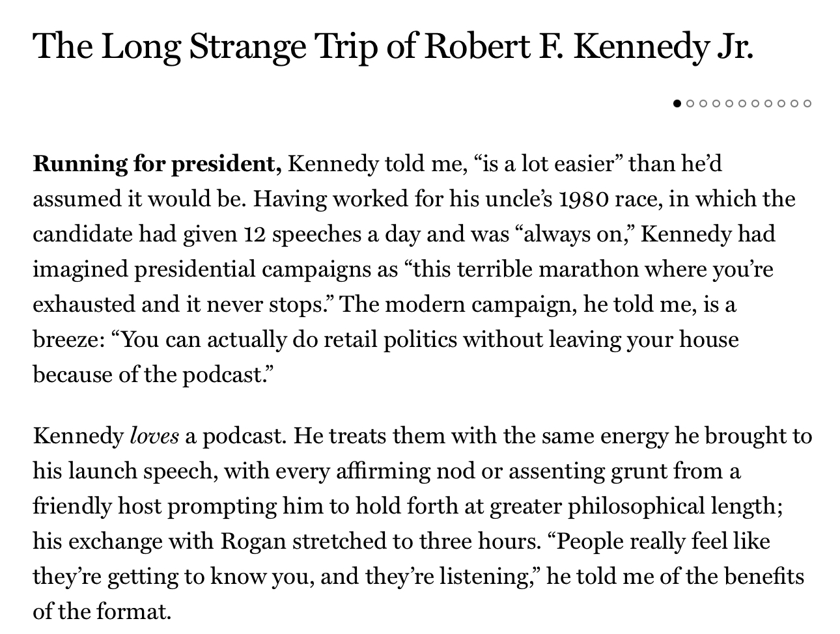Select the third pagination dot

pyautogui.click(x=703, y=103)
